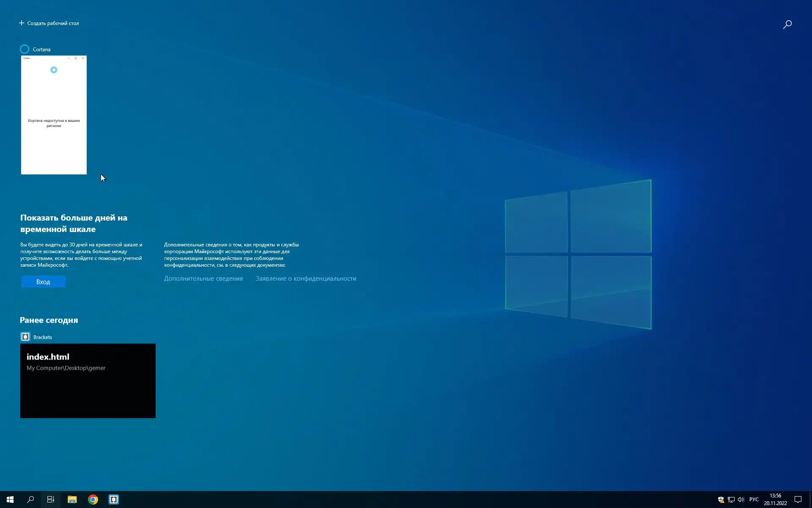Click the plus icon to create a desktop

pos(22,23)
